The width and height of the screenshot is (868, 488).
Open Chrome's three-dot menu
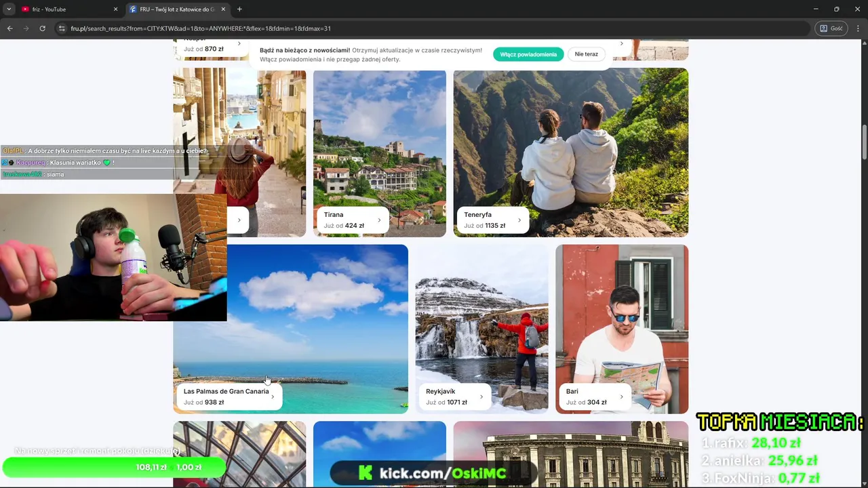[859, 28]
